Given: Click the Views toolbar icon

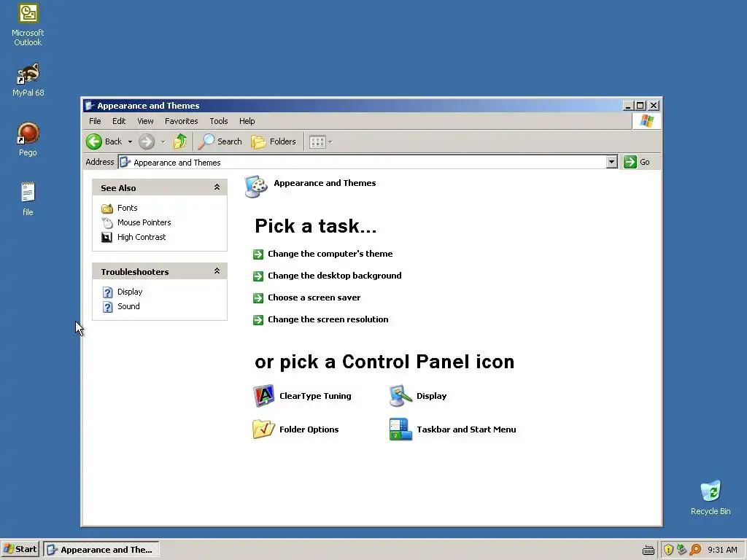Looking at the screenshot, I should pyautogui.click(x=317, y=142).
